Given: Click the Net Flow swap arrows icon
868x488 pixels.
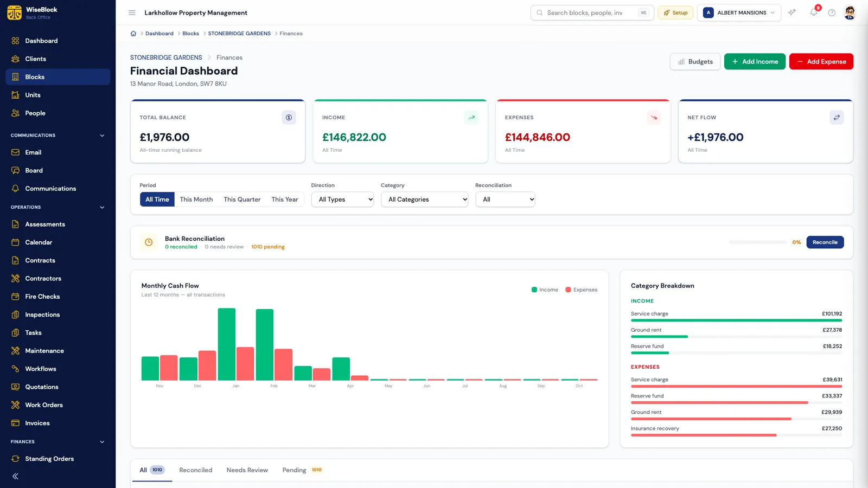Looking at the screenshot, I should 837,118.
